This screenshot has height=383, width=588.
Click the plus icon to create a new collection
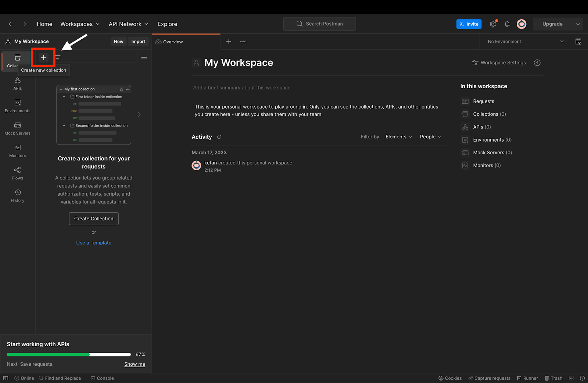pos(43,58)
